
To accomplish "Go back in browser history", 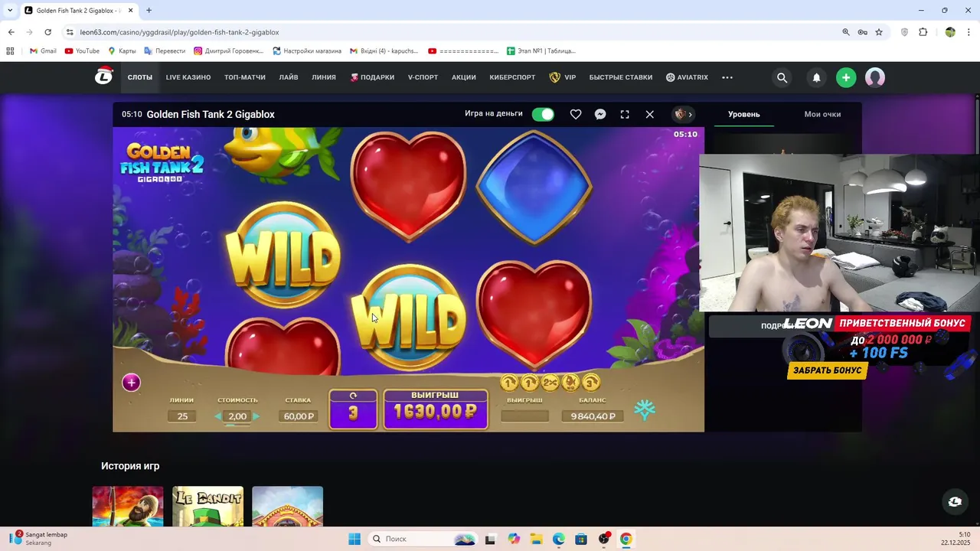I will click(x=11, y=32).
